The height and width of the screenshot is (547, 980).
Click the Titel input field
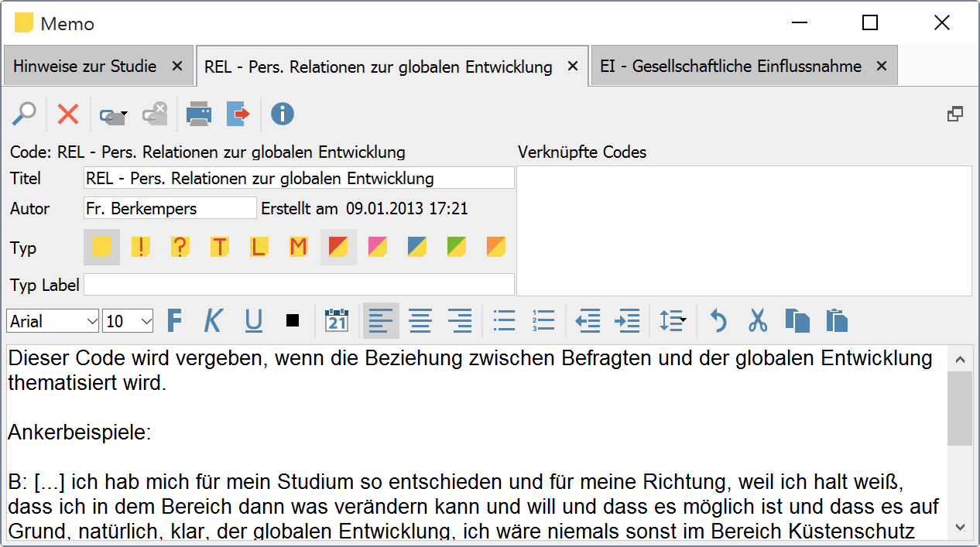coord(299,178)
